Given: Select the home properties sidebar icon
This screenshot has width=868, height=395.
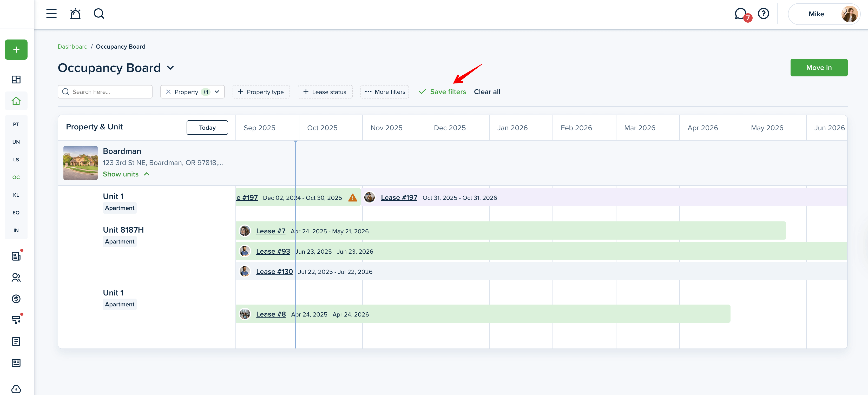Looking at the screenshot, I should (16, 101).
